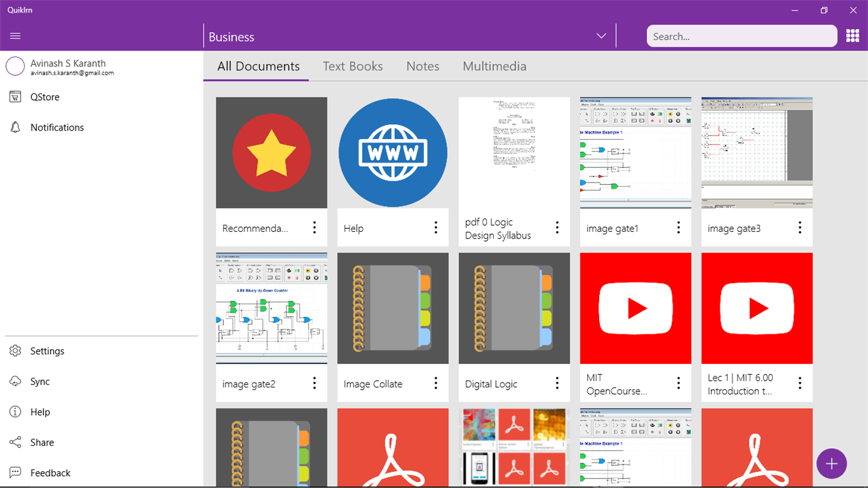Viewport: 868px width, 488px height.
Task: Click the Search input field
Action: point(742,36)
